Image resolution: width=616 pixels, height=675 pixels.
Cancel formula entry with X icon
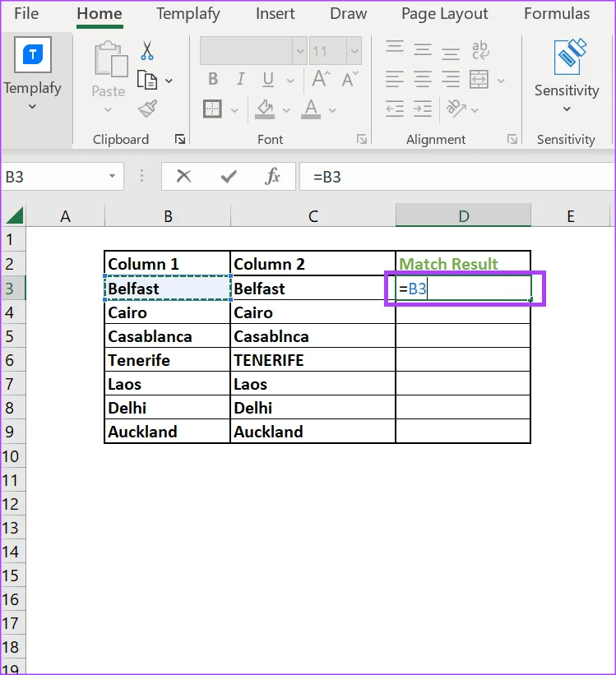tap(184, 176)
